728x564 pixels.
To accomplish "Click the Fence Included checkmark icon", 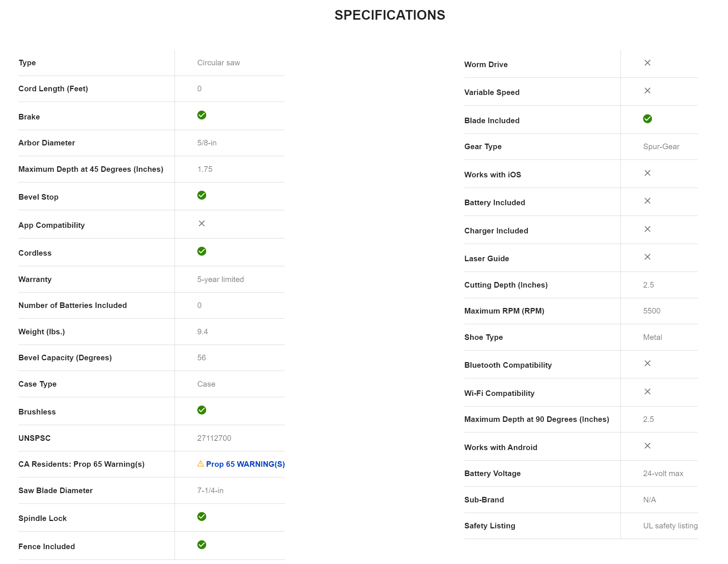I will click(202, 545).
